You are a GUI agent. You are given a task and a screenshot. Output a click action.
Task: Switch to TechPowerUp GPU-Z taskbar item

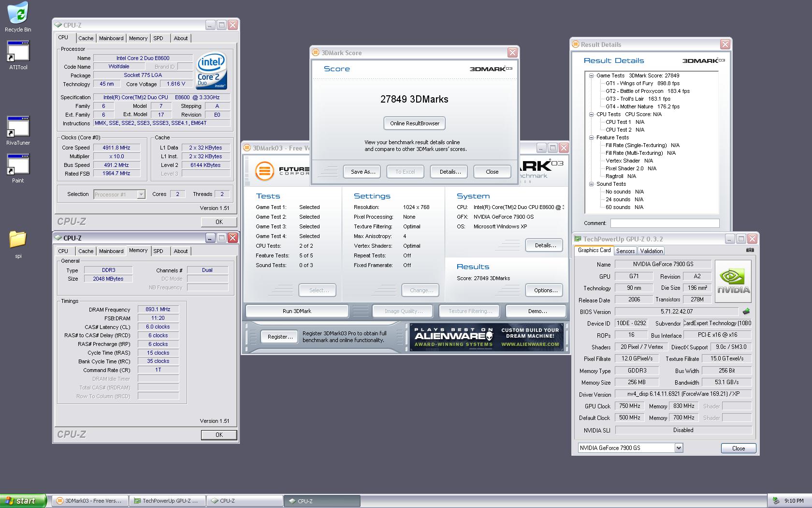167,501
